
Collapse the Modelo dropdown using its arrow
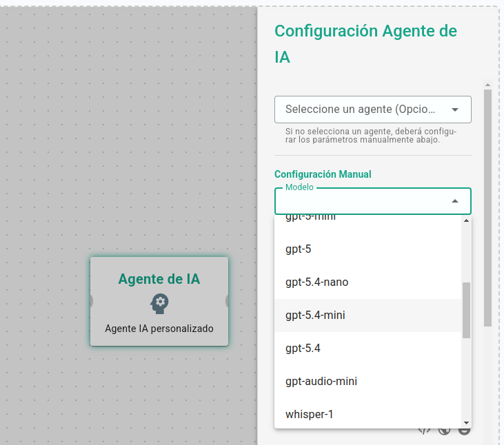(x=455, y=201)
